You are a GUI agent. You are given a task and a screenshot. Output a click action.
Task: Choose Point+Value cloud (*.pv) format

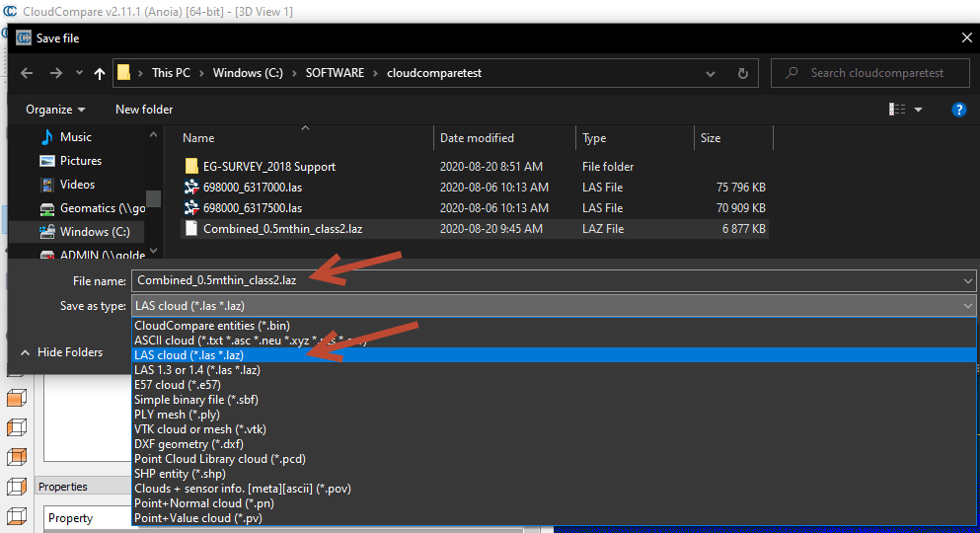555,518
